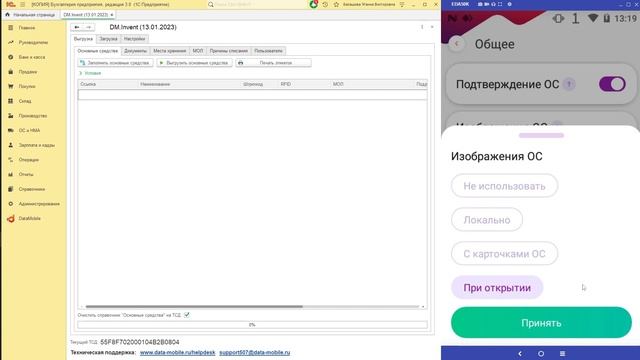Select the С карточками ОС option

tap(504, 253)
